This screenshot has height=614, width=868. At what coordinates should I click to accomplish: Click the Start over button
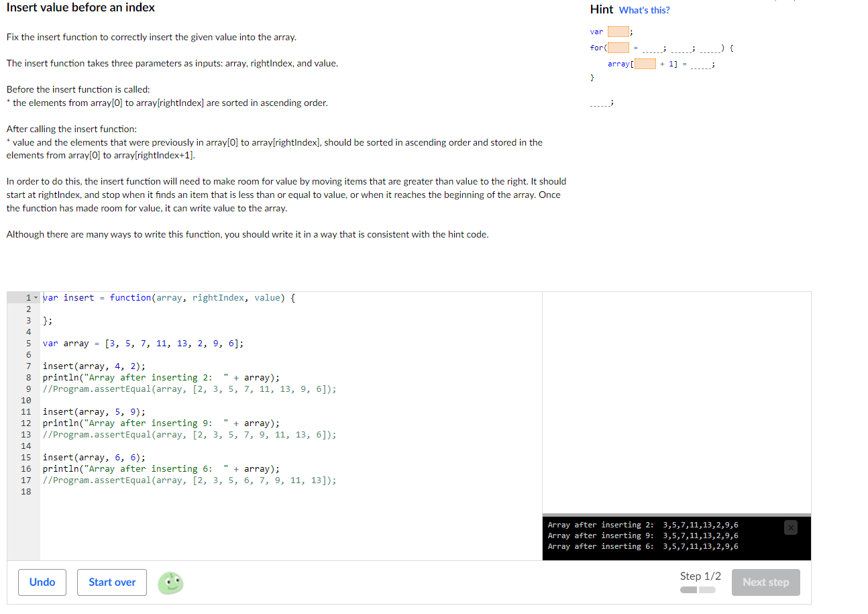111,582
